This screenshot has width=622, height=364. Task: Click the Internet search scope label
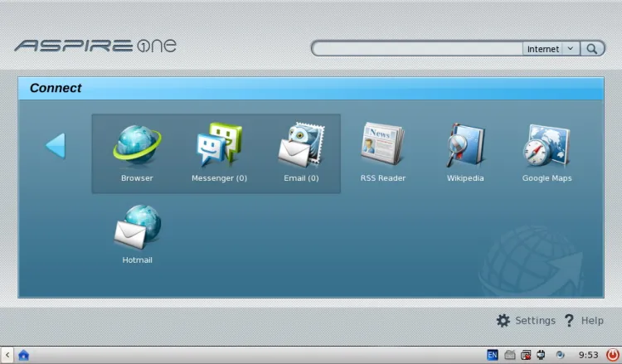(x=542, y=49)
